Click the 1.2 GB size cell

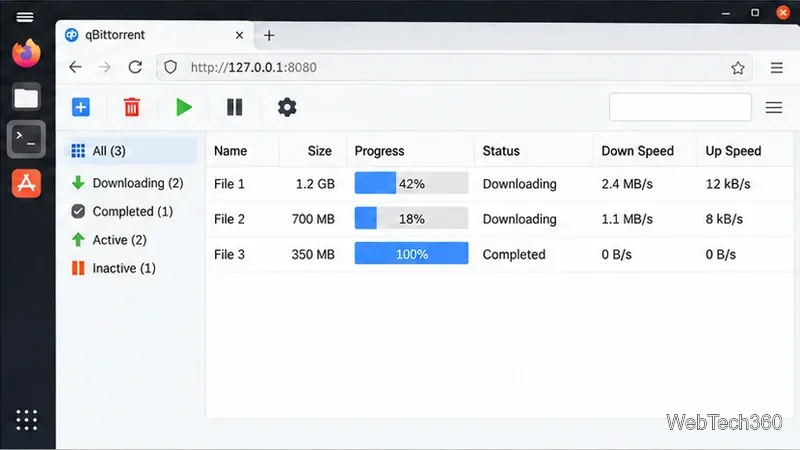[x=315, y=184]
